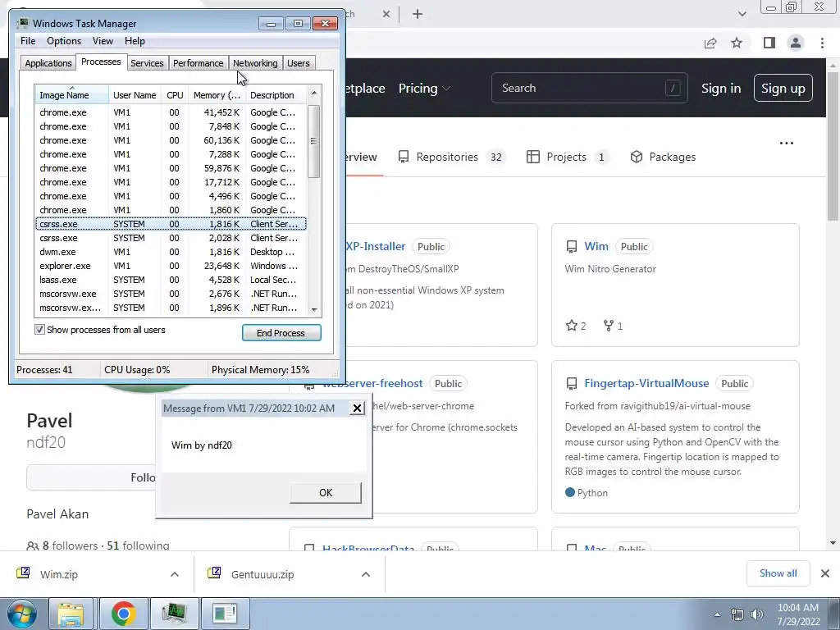The width and height of the screenshot is (840, 630).
Task: Click the Fingertap-VirtualMouse repository icon
Action: tap(572, 384)
